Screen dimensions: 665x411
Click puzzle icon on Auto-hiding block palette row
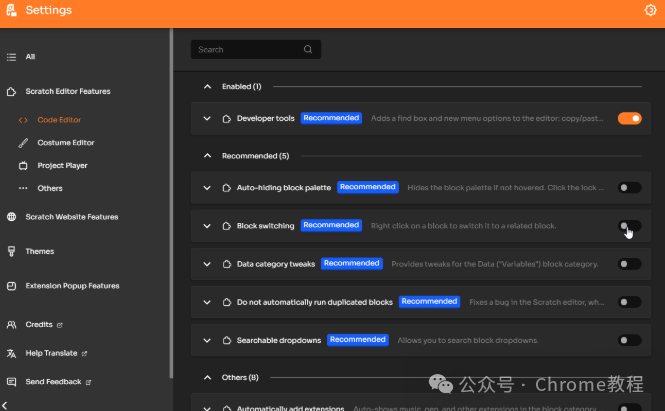point(227,188)
